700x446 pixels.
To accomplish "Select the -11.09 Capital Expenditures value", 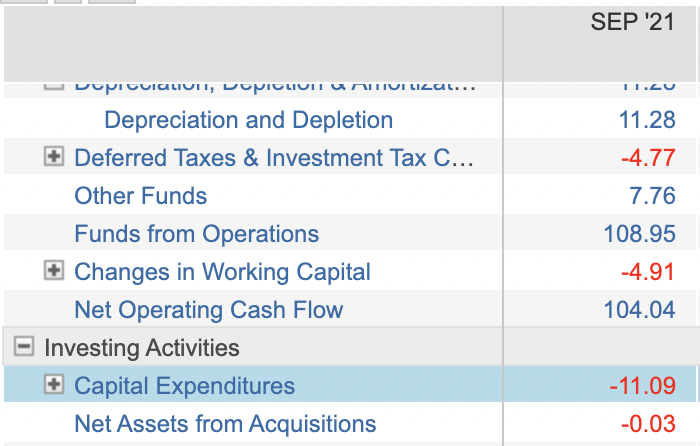I will click(x=642, y=386).
